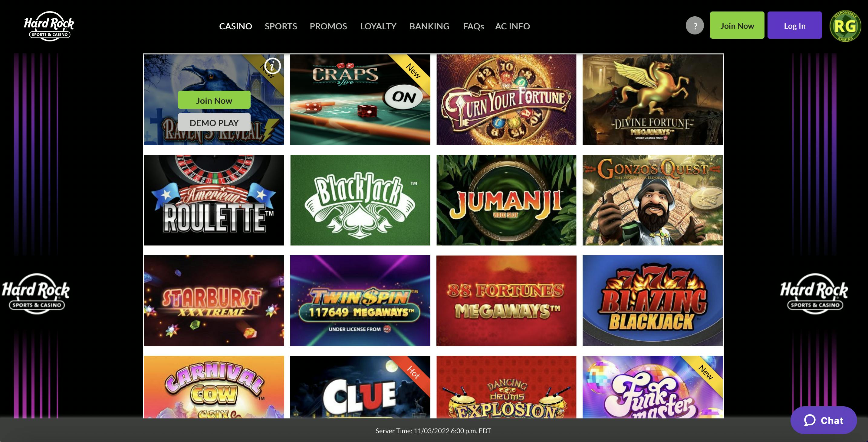
Task: Select the Loyalty navigation item
Action: [x=378, y=26]
